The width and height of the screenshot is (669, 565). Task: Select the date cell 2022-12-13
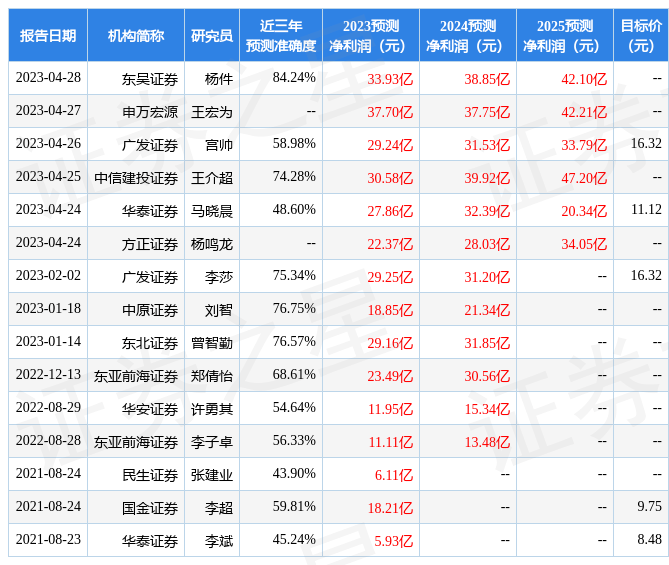tap(48, 374)
